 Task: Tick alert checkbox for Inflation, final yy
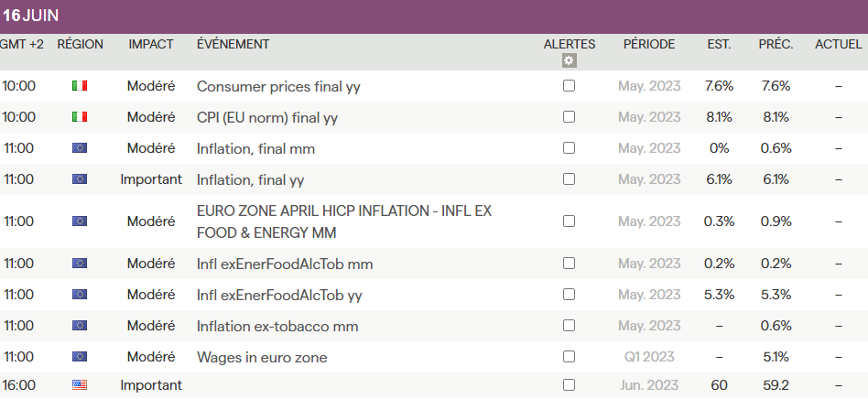coord(569,179)
